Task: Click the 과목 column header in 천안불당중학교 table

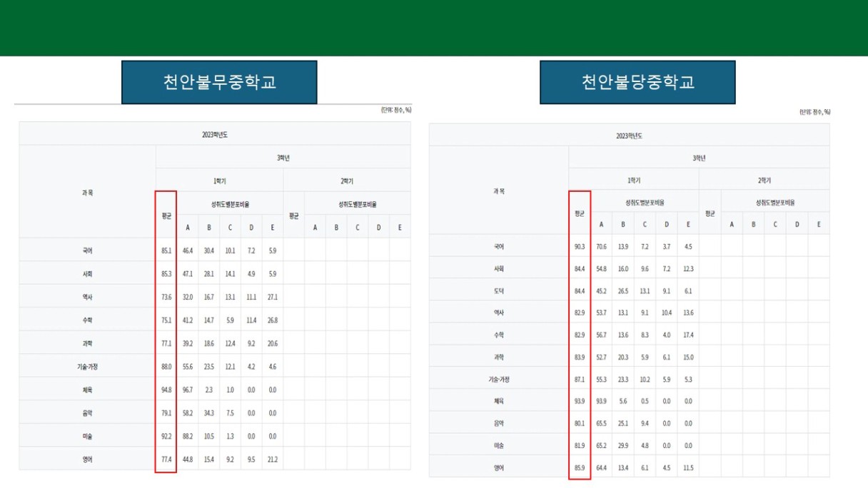Action: pyautogui.click(x=499, y=190)
